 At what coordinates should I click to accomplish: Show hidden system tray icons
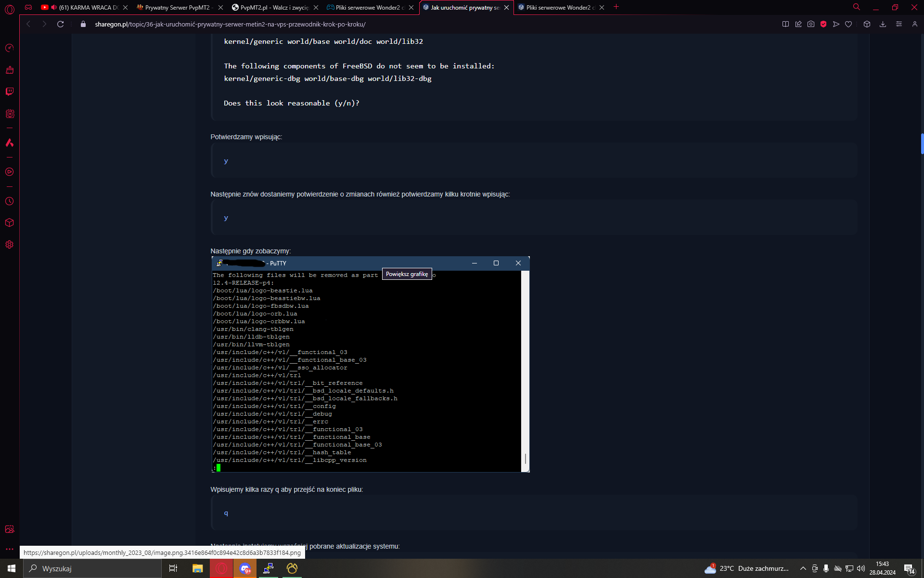(803, 568)
